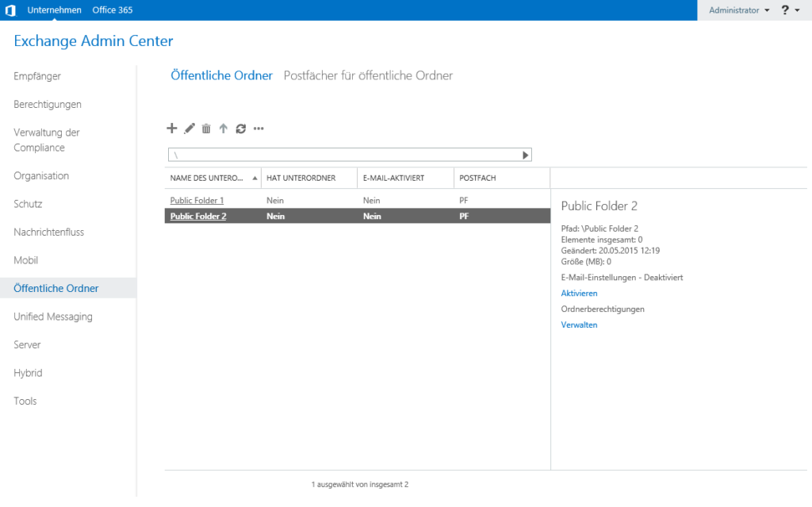Viewport: 812px width, 507px height.
Task: Click the pencil edit icon
Action: click(190, 129)
